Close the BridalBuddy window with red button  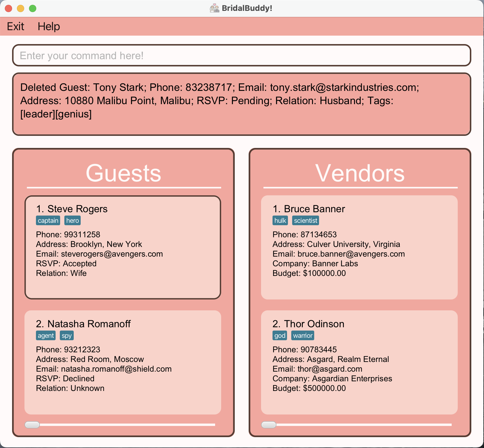point(8,8)
